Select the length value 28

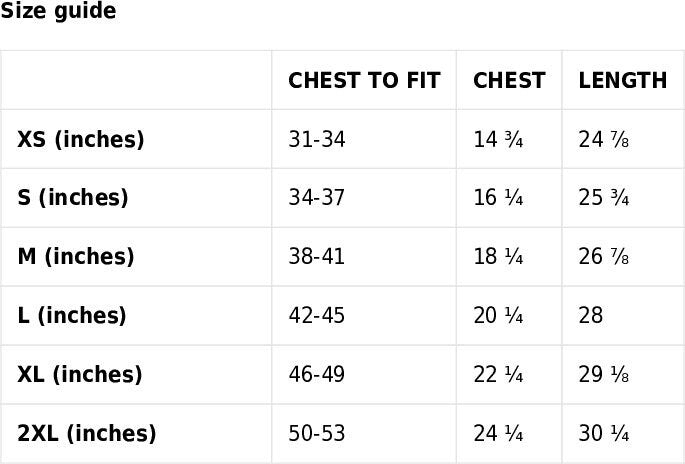(591, 316)
